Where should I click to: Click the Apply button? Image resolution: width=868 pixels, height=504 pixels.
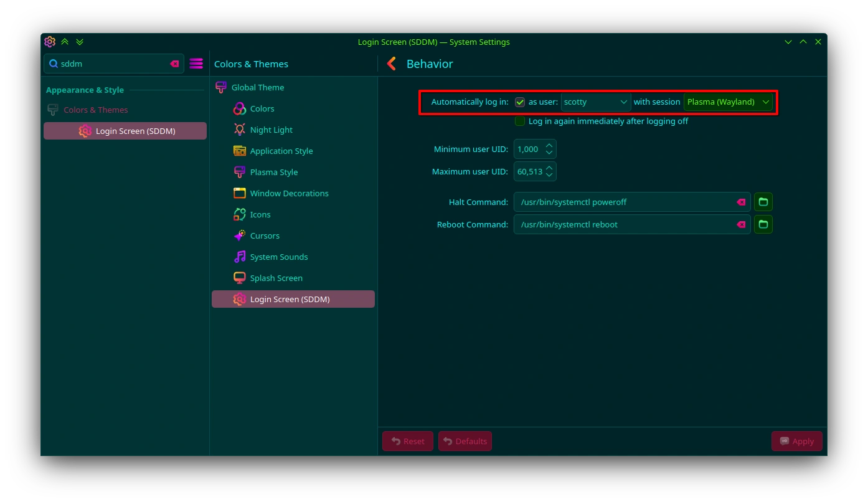click(797, 441)
